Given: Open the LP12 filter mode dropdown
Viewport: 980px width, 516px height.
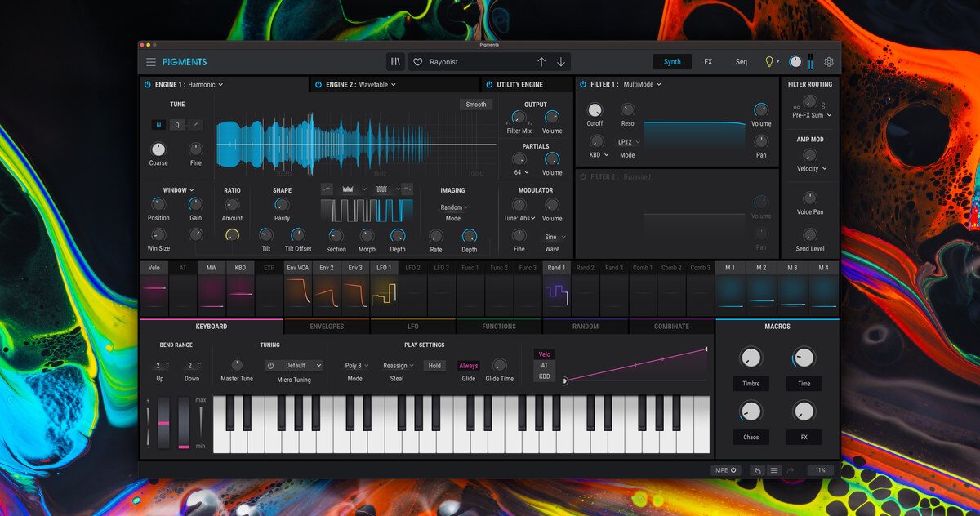Looking at the screenshot, I should (629, 142).
